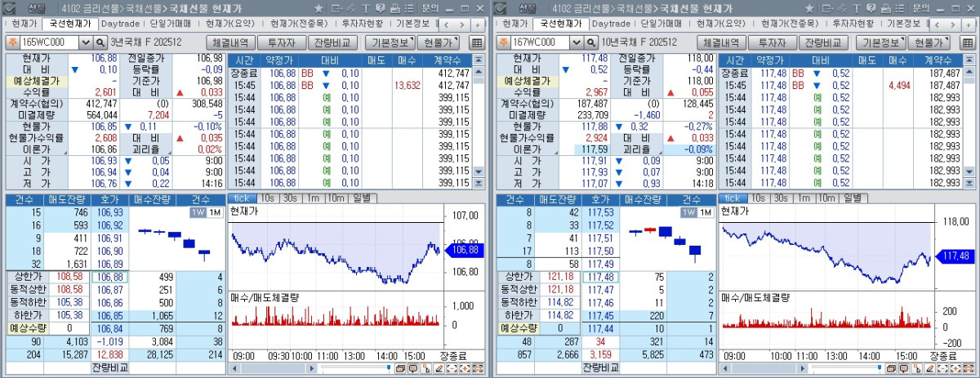Mark favorite with star icon in right window
The width and height of the screenshot is (980, 378).
pyautogui.click(x=808, y=8)
